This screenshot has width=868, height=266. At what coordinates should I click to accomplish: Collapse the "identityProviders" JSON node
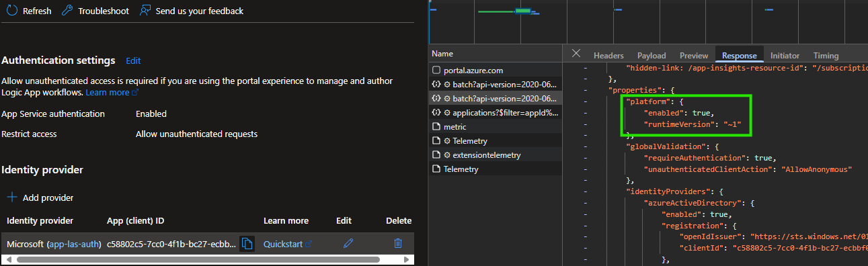586,191
